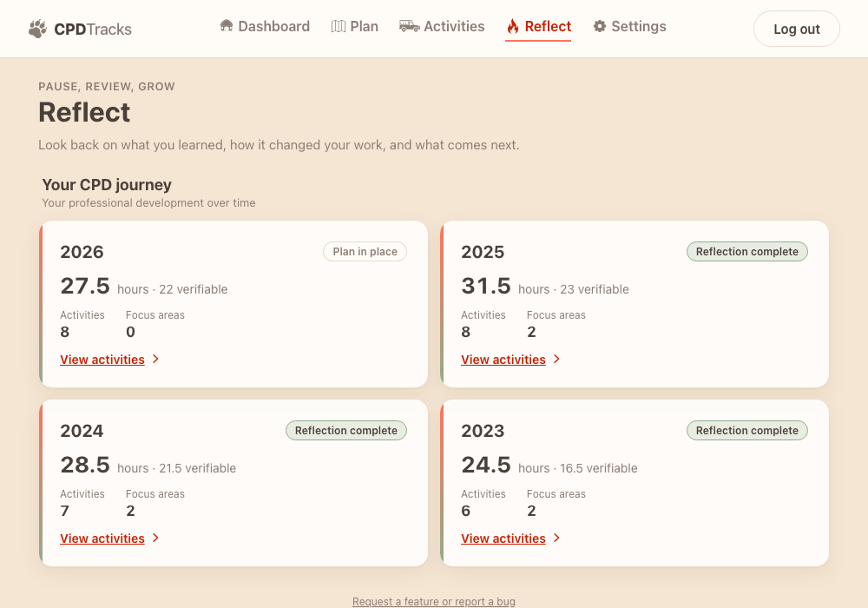This screenshot has height=608, width=868.
Task: Click chevron next to 2024 View activities
Action: (155, 538)
